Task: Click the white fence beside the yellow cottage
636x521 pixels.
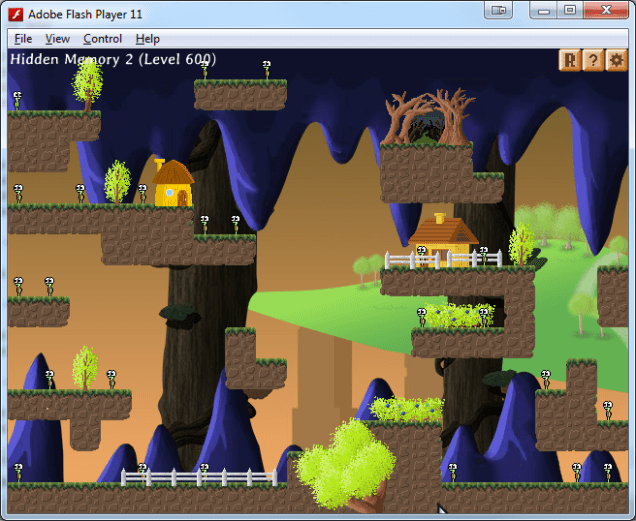Action: (442, 260)
